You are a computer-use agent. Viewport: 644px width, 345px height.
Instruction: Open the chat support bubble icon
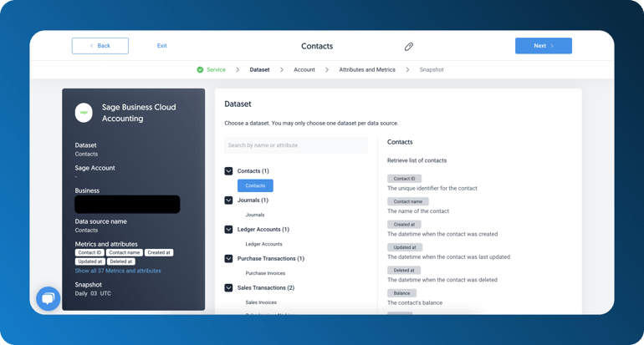tap(48, 298)
